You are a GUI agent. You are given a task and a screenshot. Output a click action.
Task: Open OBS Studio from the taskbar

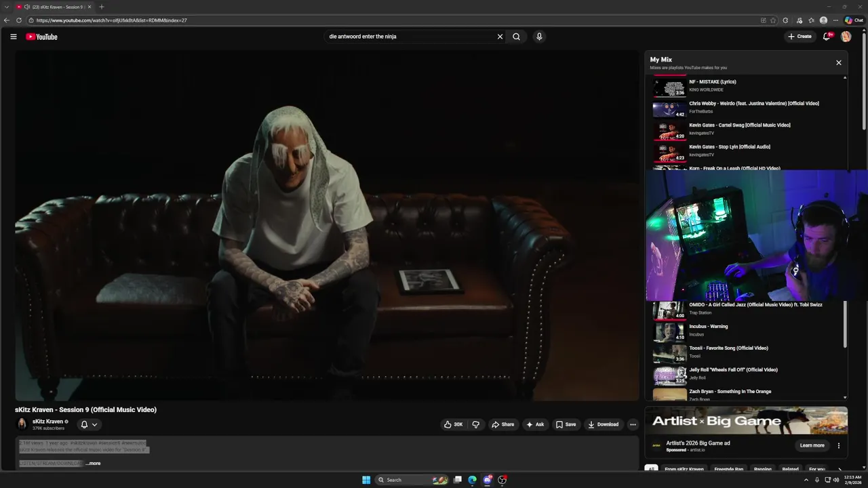coord(502,480)
